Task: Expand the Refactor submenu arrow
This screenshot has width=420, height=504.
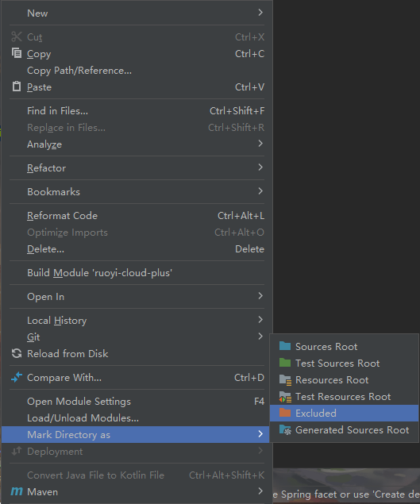Action: [x=260, y=167]
